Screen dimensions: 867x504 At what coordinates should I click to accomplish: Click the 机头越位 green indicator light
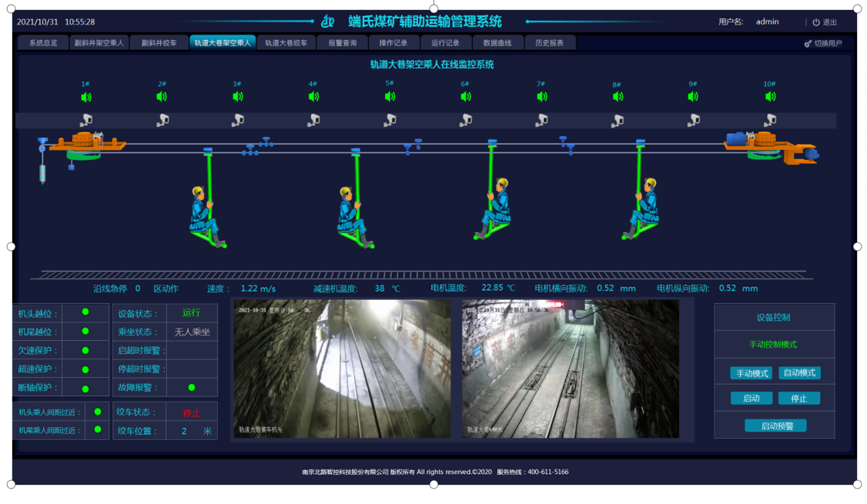pos(85,312)
